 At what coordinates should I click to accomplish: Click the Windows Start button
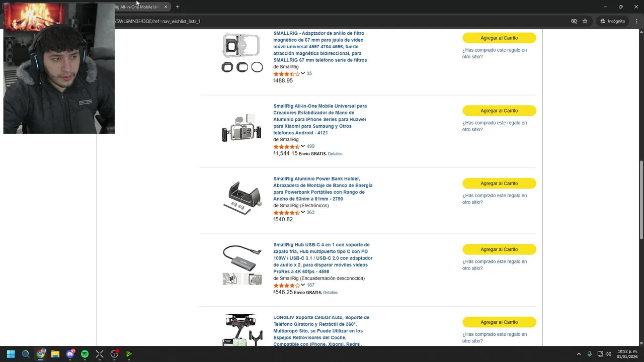click(11, 354)
